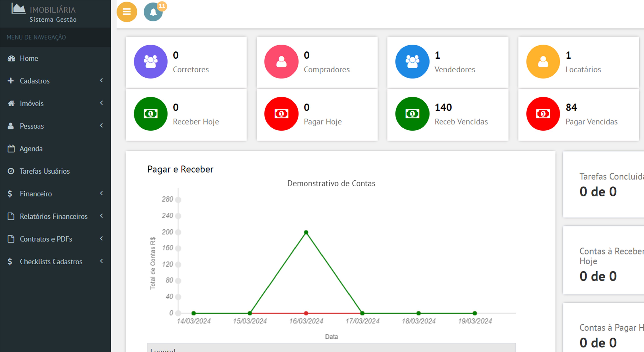Open the Receb Vencidas label
The height and width of the screenshot is (352, 644).
click(461, 122)
